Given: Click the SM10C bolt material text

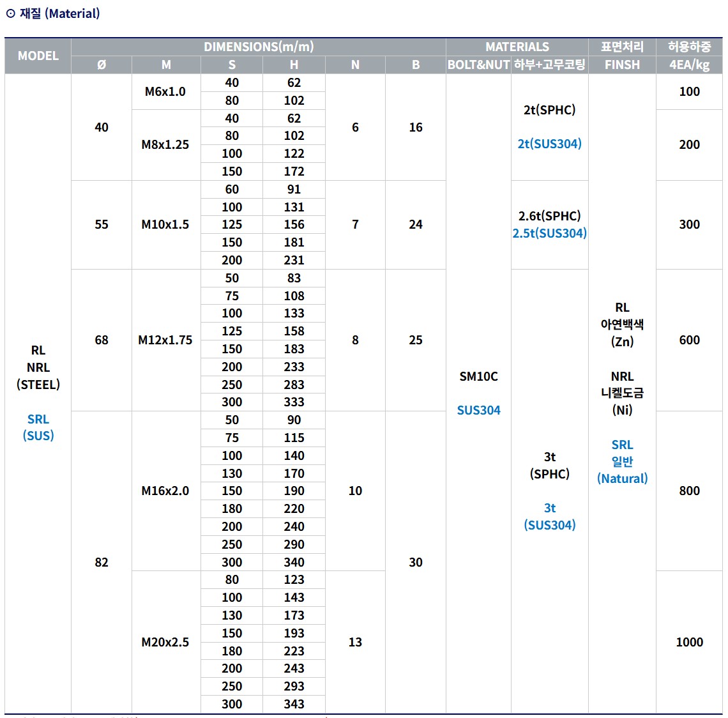Looking at the screenshot, I should [x=478, y=376].
